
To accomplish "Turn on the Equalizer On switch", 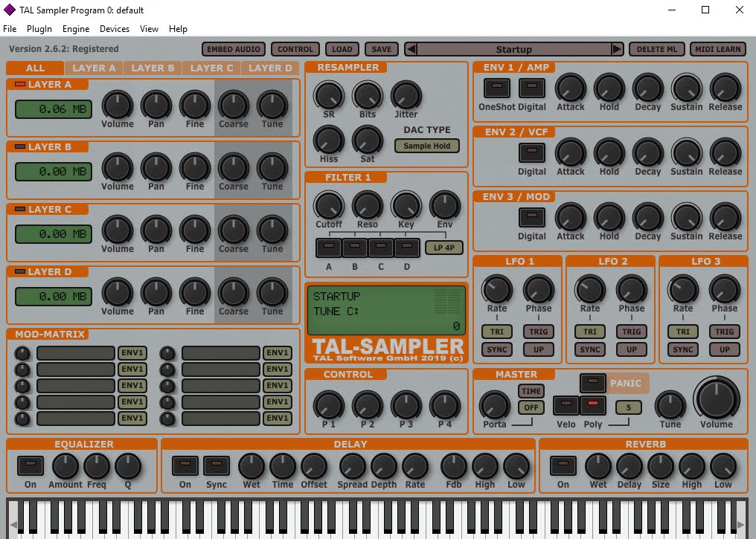I will 31,466.
